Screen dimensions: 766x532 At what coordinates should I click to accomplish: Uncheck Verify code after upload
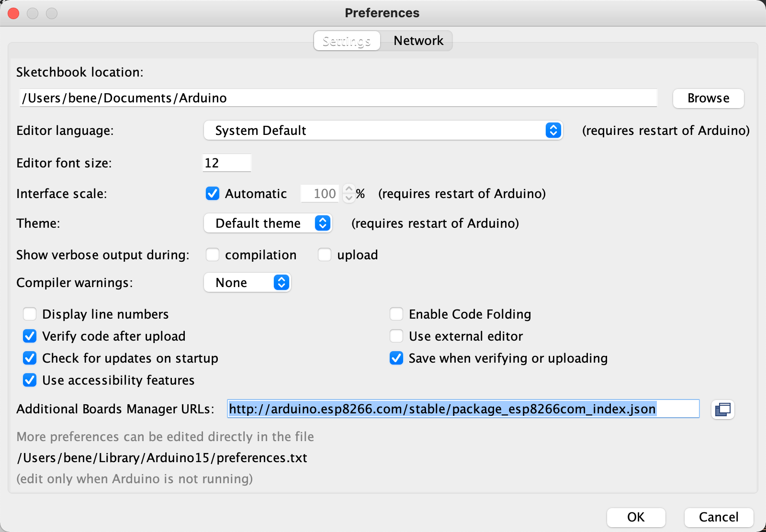coord(30,336)
